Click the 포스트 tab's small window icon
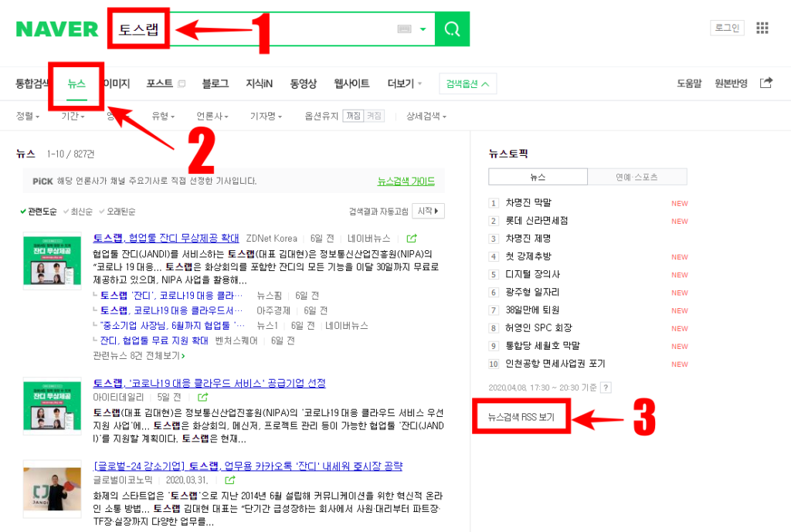This screenshot has height=532, width=791. 182,83
